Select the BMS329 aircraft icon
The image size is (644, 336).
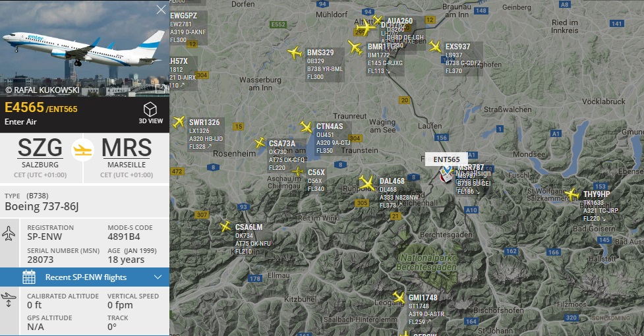point(295,53)
